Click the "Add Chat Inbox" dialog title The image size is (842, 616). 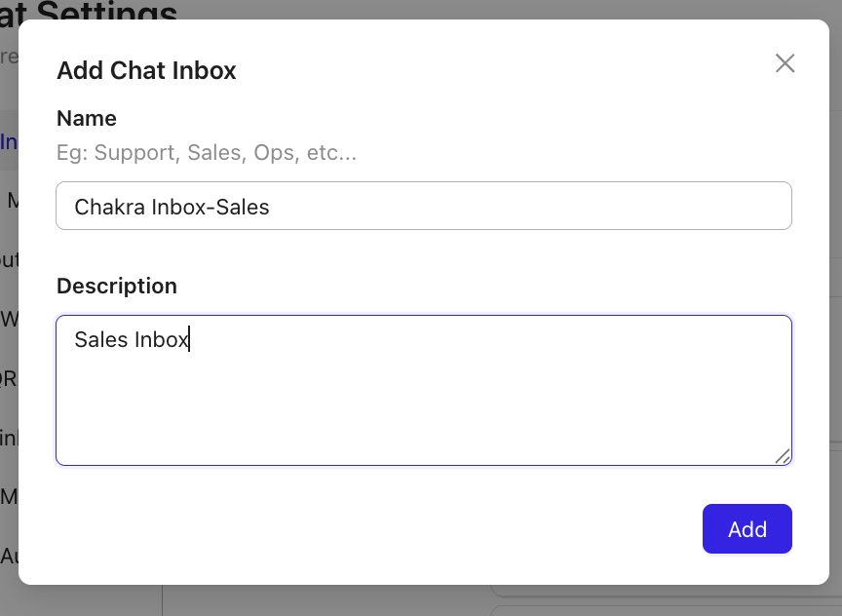[x=146, y=70]
